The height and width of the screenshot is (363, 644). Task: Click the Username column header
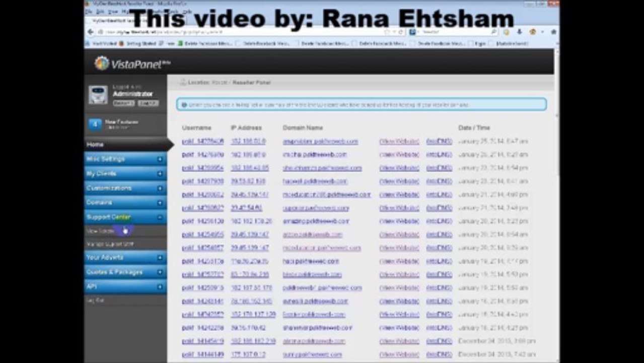[x=196, y=128]
